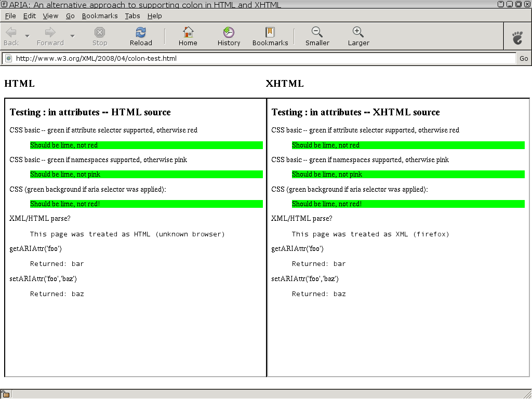Viewport: 532px width, 399px height.
Task: Go to the Home page icon
Action: coord(188,32)
